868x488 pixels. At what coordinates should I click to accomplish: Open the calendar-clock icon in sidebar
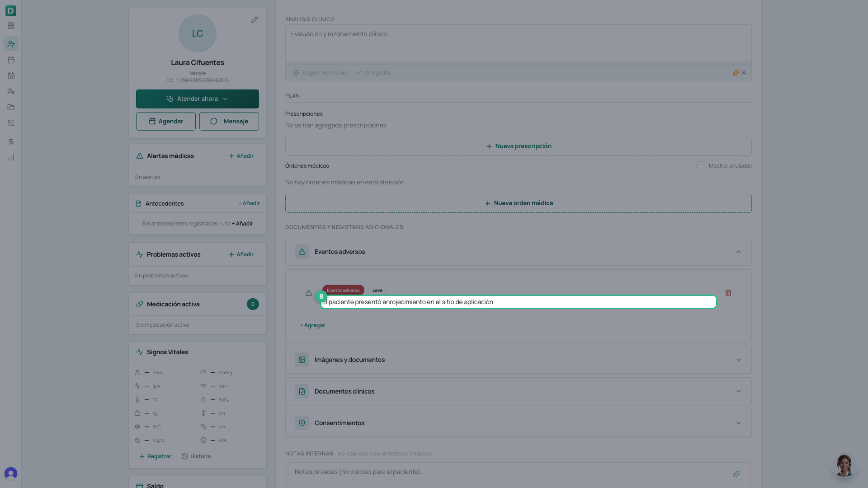(x=11, y=76)
